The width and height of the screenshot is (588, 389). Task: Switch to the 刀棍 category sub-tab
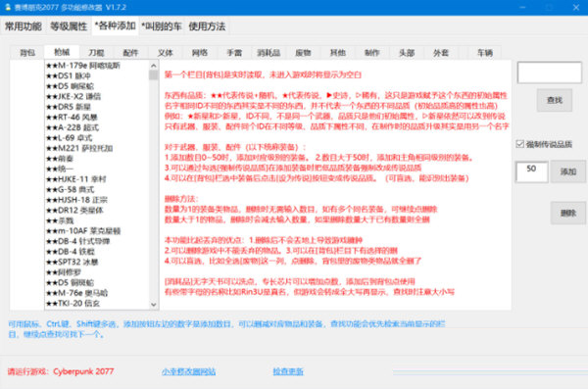pos(96,53)
